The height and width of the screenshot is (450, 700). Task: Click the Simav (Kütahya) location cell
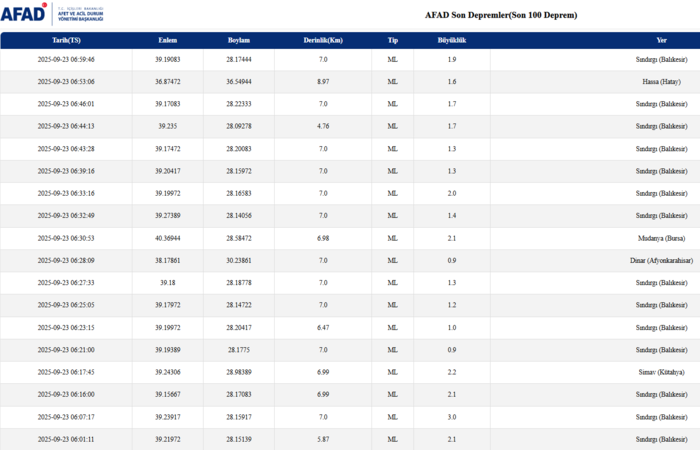(x=662, y=372)
